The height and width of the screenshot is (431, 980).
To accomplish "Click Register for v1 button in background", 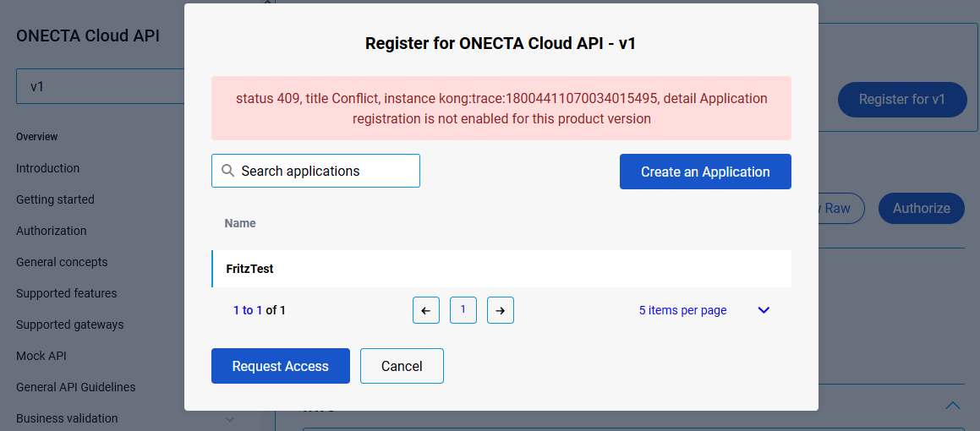I will point(902,100).
